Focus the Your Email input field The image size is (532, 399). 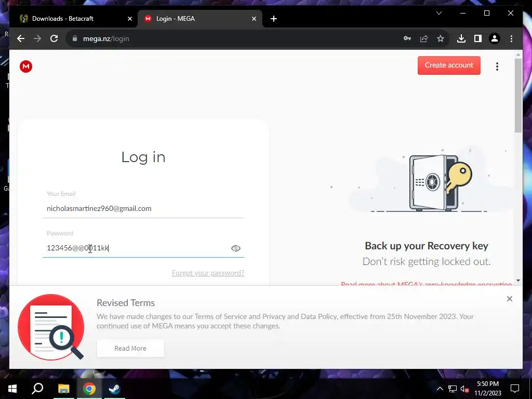(143, 208)
